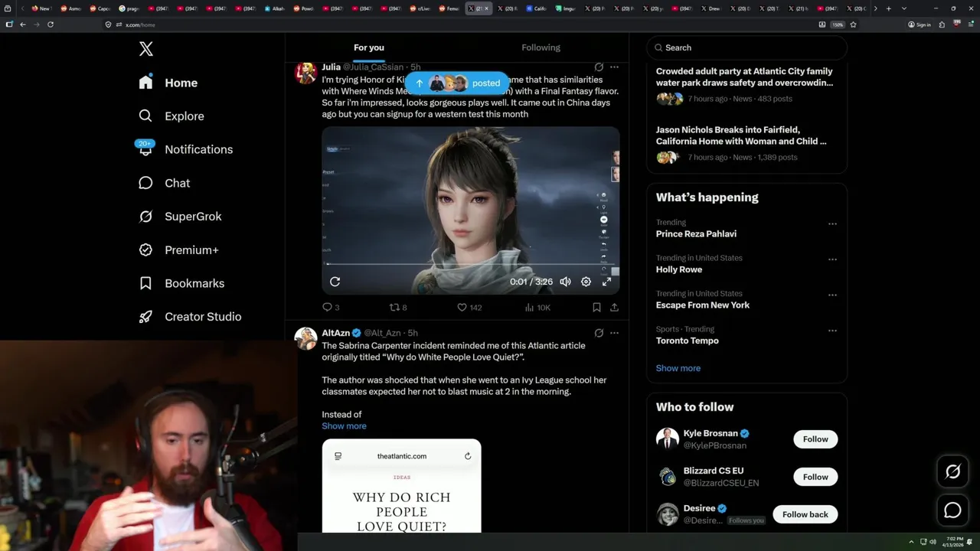Mute the video volume
This screenshot has width=980, height=551.
tap(565, 282)
